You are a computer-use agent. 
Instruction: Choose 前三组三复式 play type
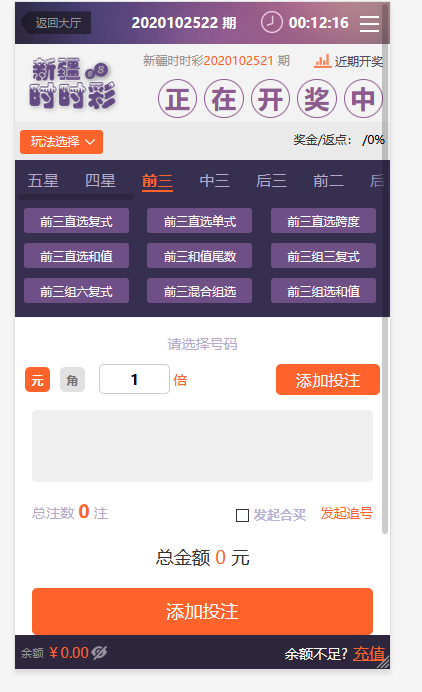(x=323, y=256)
